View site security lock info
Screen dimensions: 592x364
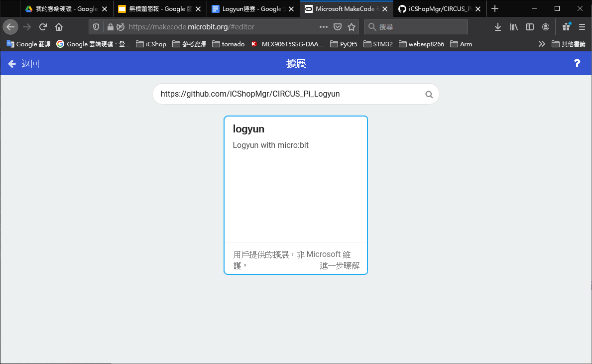[110, 27]
